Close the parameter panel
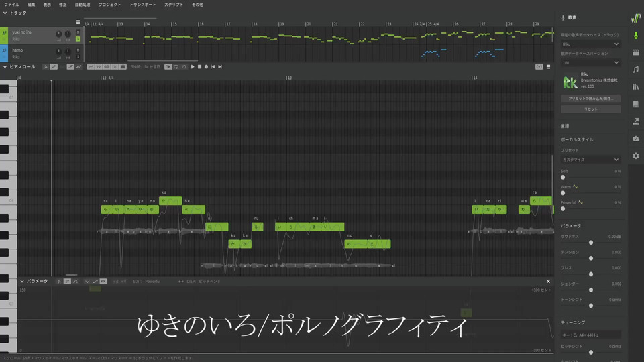Screen dimensions: 644x362 pos(548,281)
